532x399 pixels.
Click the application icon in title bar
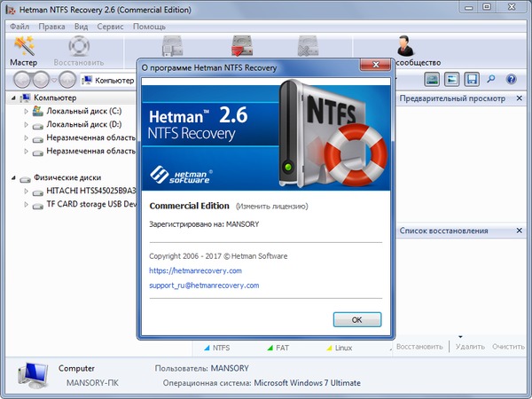11,10
